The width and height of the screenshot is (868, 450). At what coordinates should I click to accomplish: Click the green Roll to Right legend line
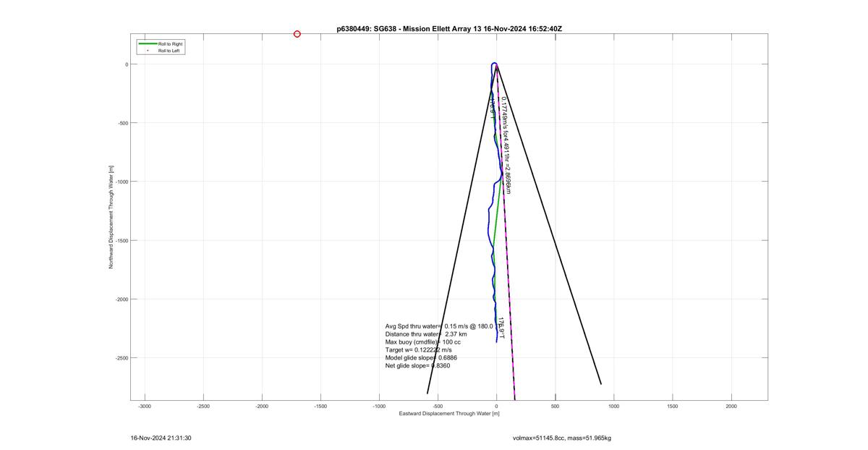(148, 44)
